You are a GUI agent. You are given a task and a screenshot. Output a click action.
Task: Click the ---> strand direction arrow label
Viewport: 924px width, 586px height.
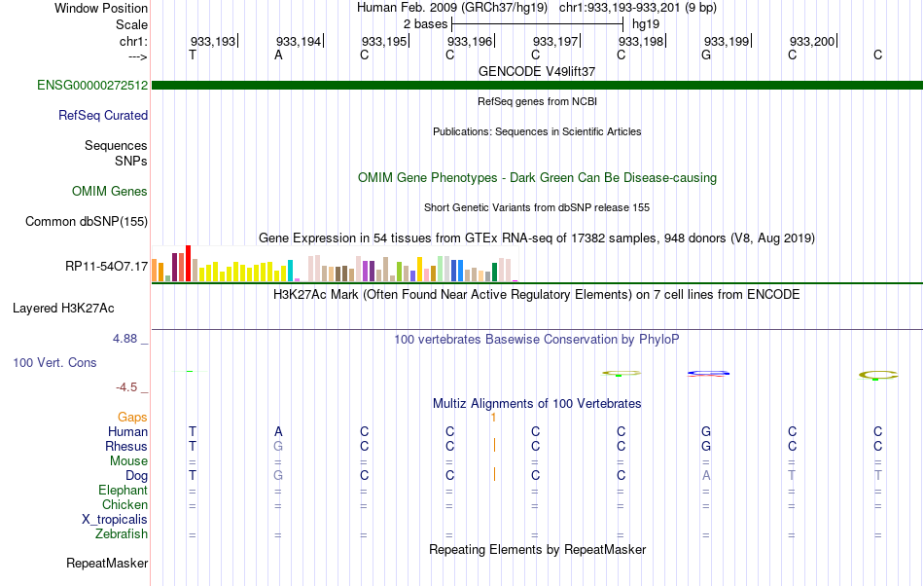click(137, 56)
